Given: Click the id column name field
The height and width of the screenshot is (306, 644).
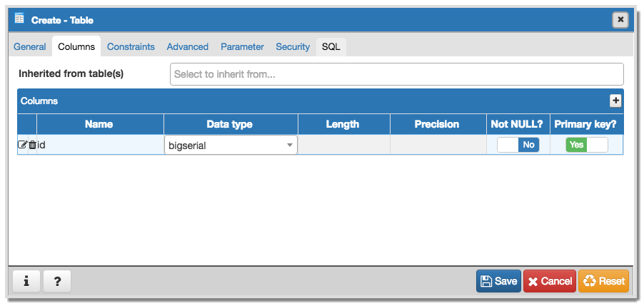Looking at the screenshot, I should point(100,145).
